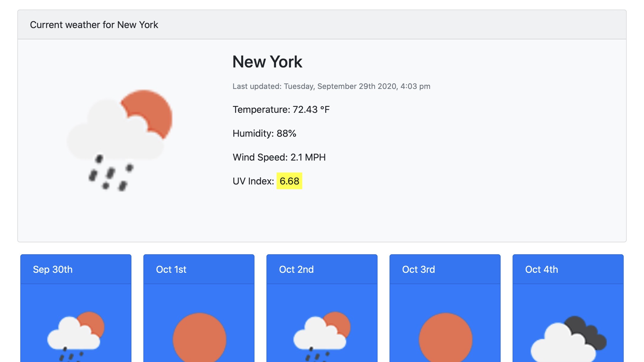Click the Oct 4th cloudy forecast icon
644x362 pixels.
pyautogui.click(x=563, y=343)
